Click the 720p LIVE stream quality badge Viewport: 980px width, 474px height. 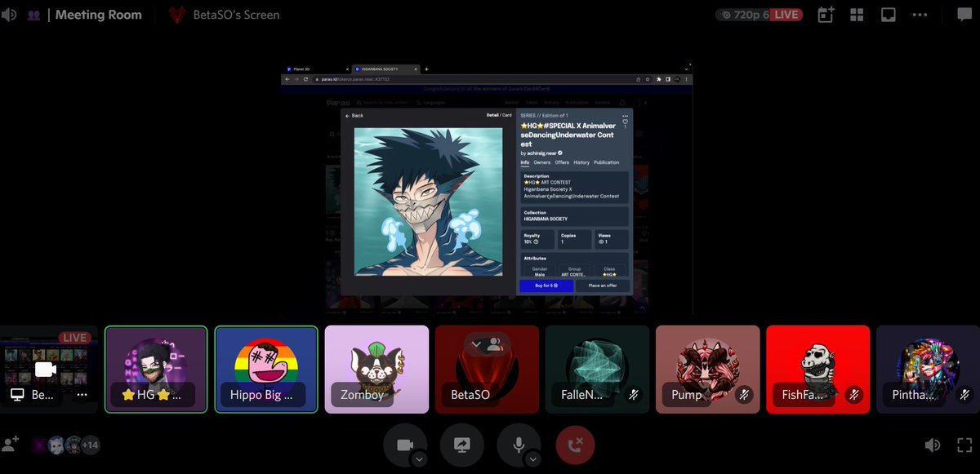759,15
